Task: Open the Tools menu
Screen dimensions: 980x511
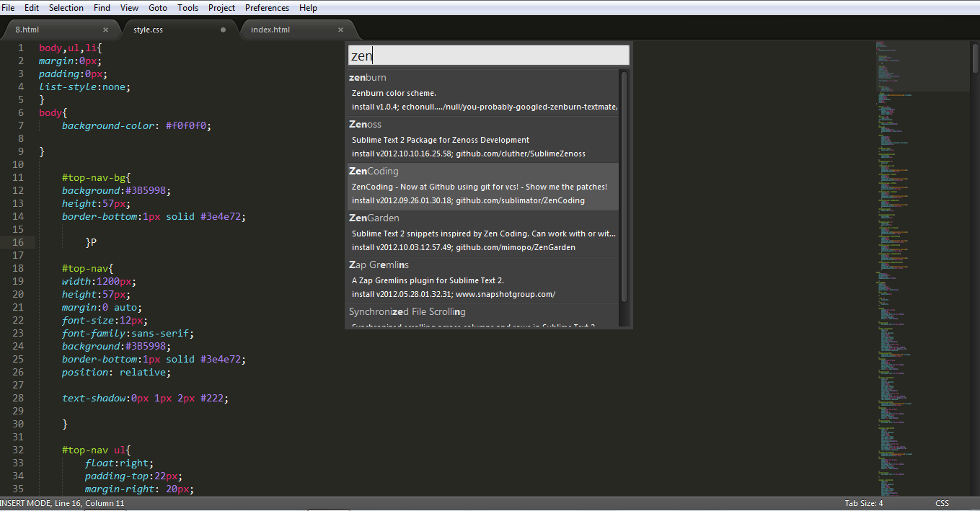Action: (x=187, y=8)
